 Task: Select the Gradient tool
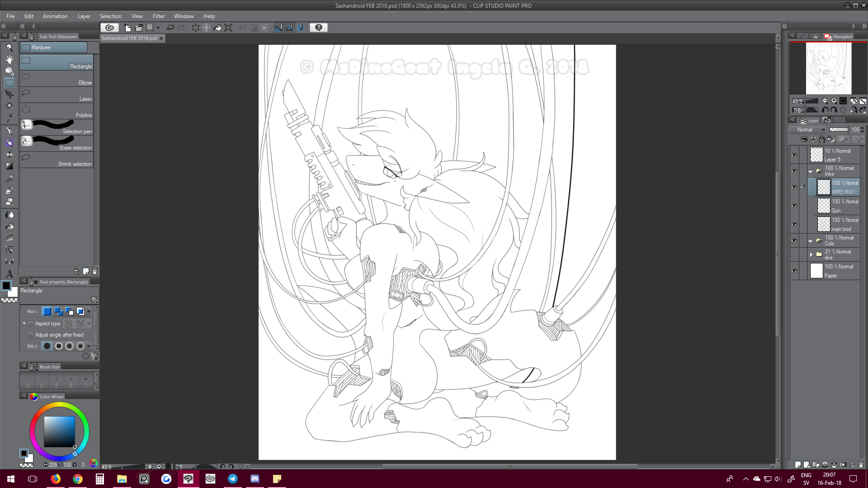9,166
